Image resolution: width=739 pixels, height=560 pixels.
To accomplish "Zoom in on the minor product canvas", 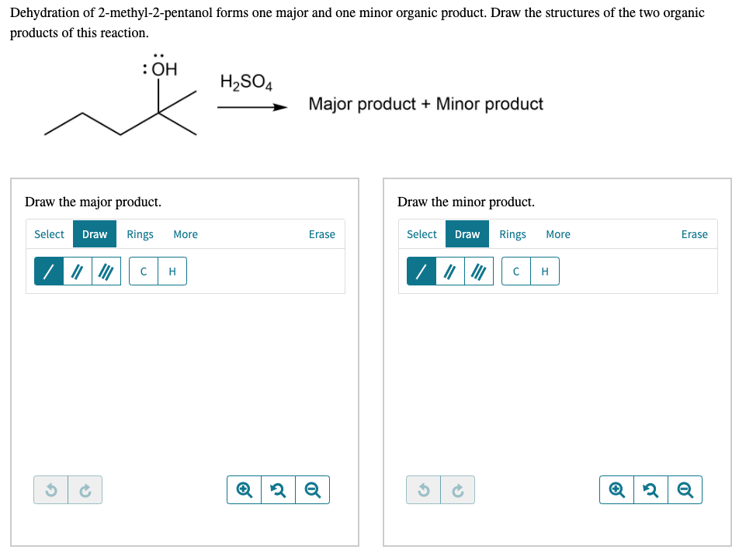I will coord(616,490).
